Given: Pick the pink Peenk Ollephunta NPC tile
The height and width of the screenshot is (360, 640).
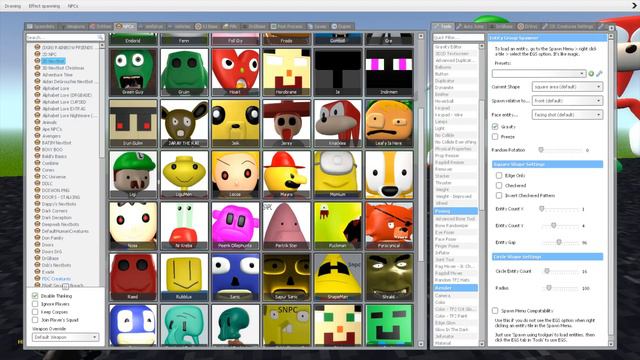Looking at the screenshot, I should pyautogui.click(x=236, y=226).
